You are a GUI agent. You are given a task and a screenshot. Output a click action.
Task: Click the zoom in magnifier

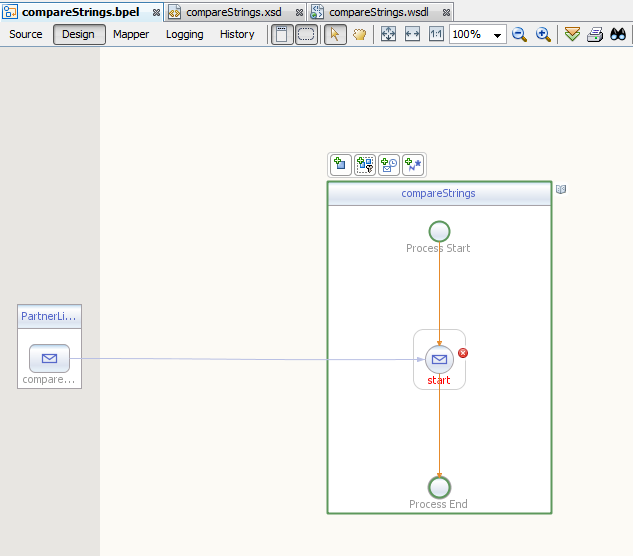pyautogui.click(x=543, y=34)
